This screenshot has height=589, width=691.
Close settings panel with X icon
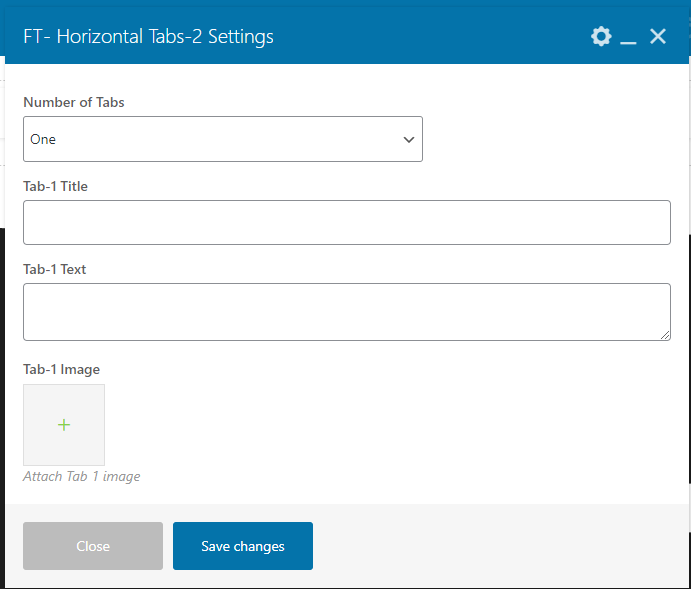(658, 36)
